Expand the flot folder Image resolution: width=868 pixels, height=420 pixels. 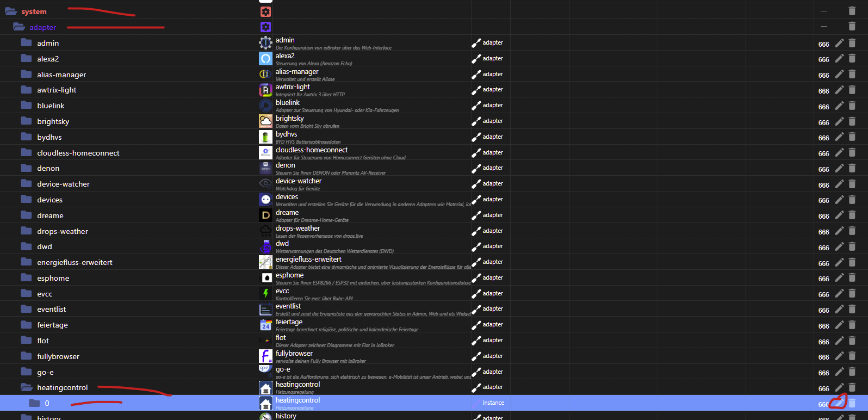26,340
